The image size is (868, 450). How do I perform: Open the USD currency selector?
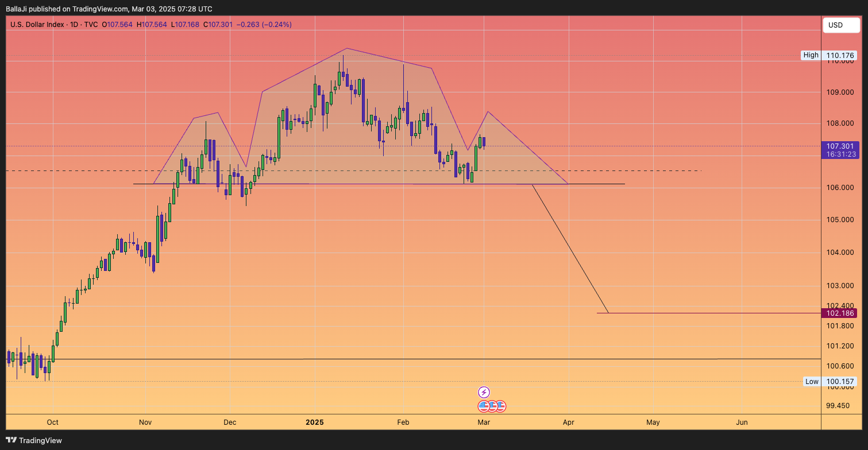point(842,25)
